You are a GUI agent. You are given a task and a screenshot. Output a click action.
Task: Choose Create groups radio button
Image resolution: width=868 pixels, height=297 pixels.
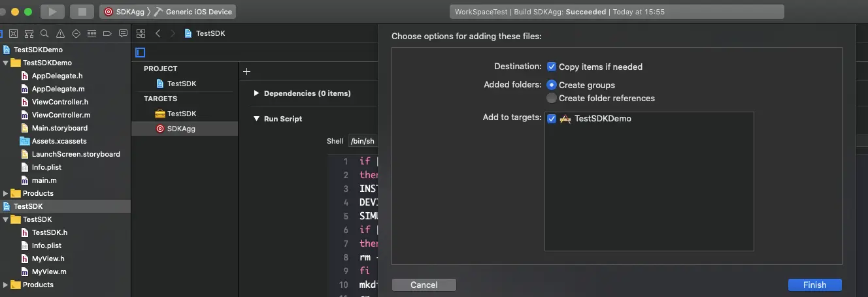[552, 85]
